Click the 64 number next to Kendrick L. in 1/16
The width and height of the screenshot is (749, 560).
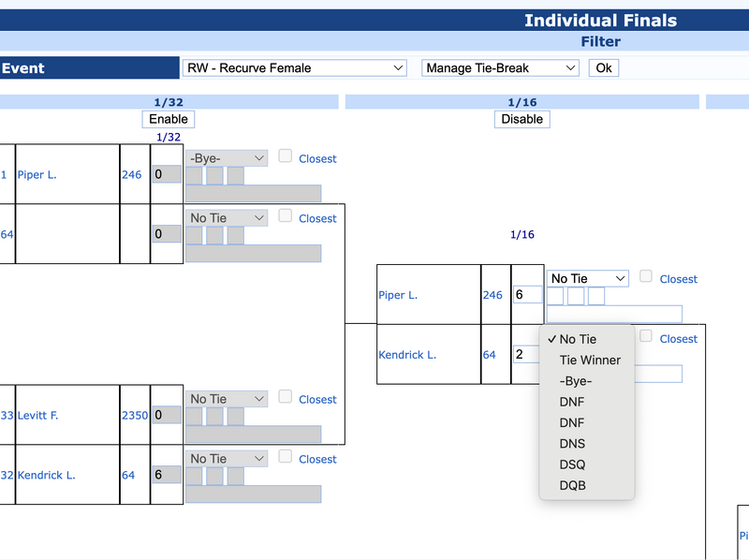coord(489,355)
